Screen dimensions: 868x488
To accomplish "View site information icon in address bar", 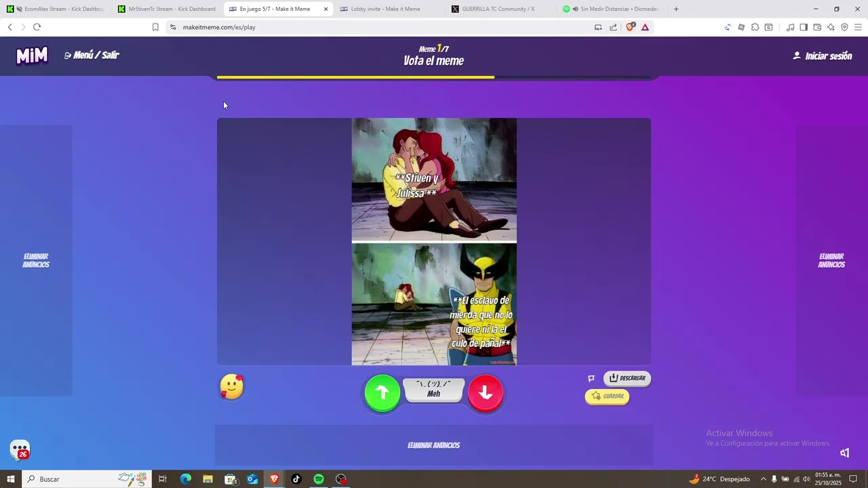I will click(x=173, y=27).
